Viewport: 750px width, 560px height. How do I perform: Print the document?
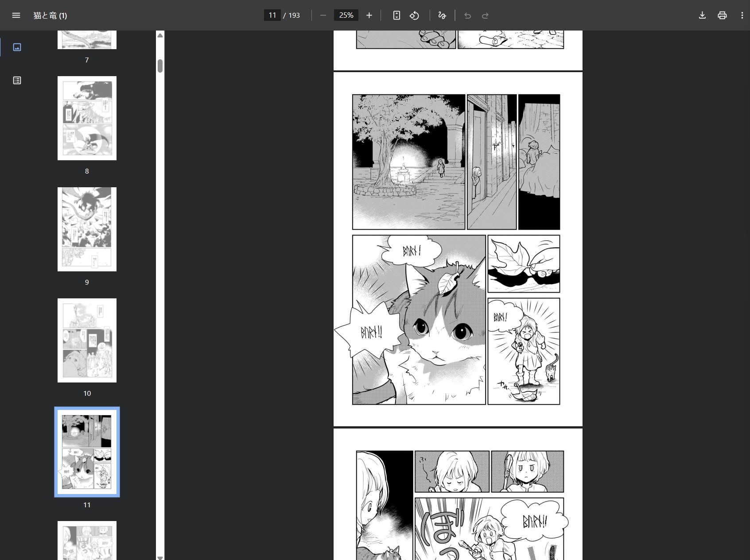coord(722,15)
